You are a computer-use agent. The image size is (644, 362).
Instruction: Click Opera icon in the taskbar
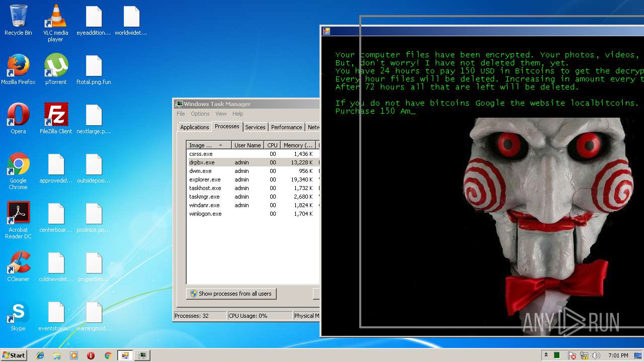pos(91,355)
